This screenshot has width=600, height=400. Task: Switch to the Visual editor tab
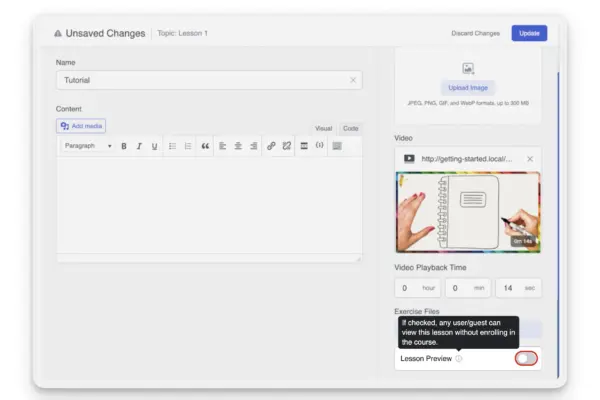[x=323, y=128]
